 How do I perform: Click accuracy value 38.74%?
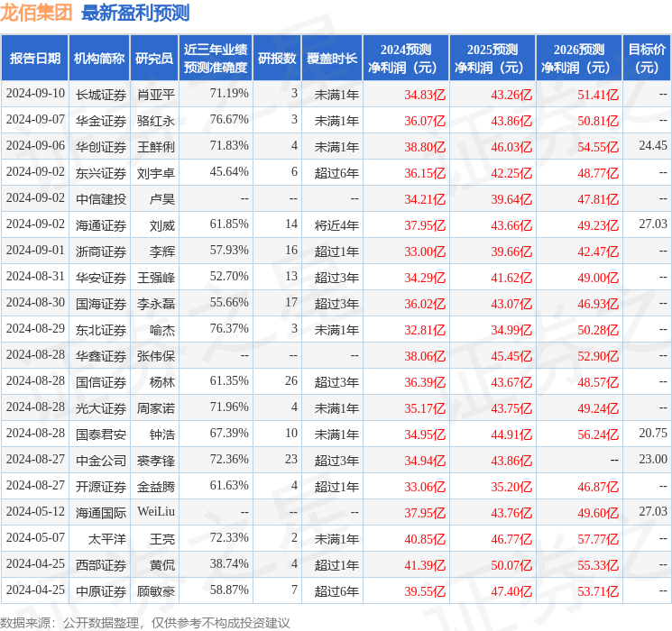point(229,563)
